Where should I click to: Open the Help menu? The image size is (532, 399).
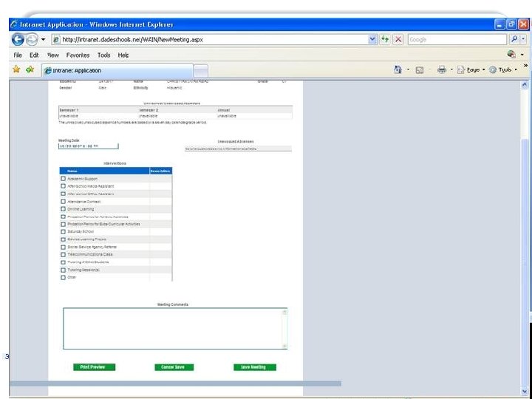(123, 55)
